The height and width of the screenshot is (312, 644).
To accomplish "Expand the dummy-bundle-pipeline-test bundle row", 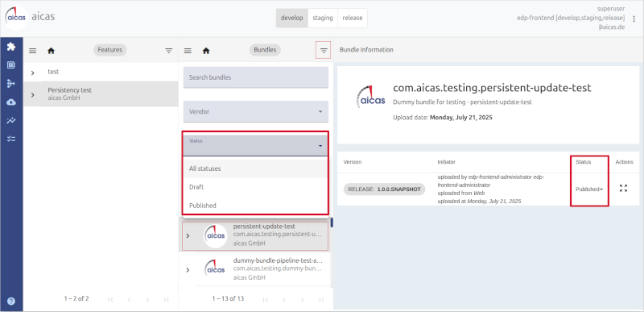I will [x=188, y=269].
